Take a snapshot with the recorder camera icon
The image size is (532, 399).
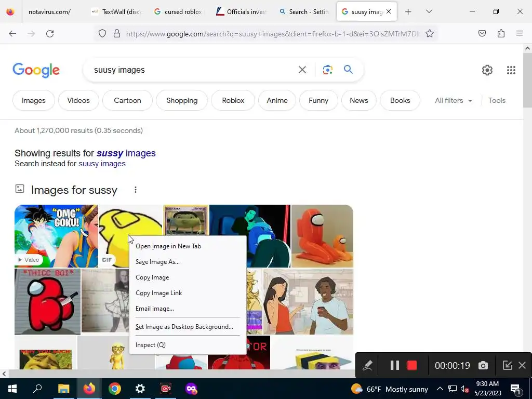coord(483,365)
